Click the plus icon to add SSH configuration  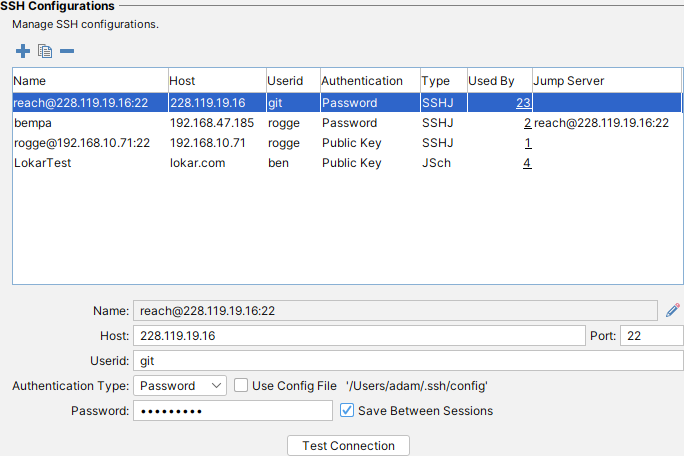pyautogui.click(x=23, y=51)
